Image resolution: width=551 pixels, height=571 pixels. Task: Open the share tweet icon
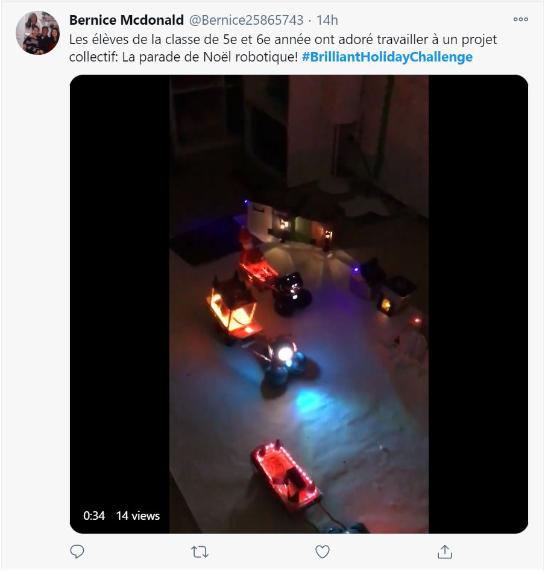[x=445, y=552]
